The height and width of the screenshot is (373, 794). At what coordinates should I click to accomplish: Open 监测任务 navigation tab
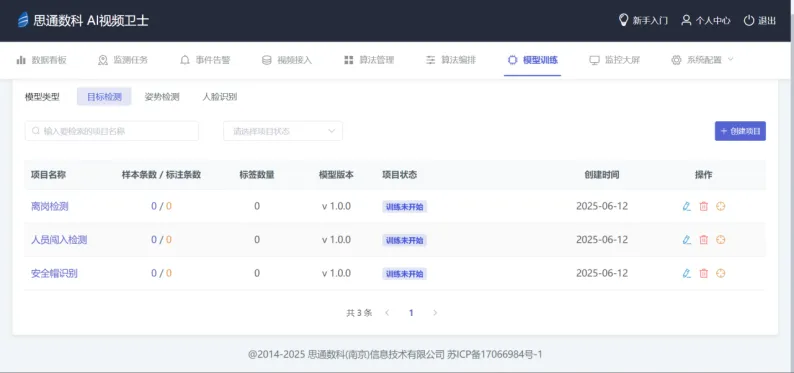[x=123, y=60]
